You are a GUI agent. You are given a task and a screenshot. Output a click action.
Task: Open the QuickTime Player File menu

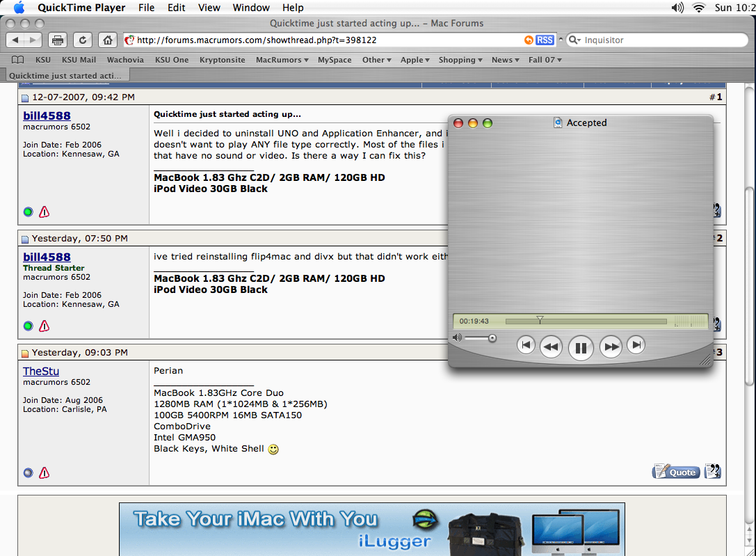146,8
